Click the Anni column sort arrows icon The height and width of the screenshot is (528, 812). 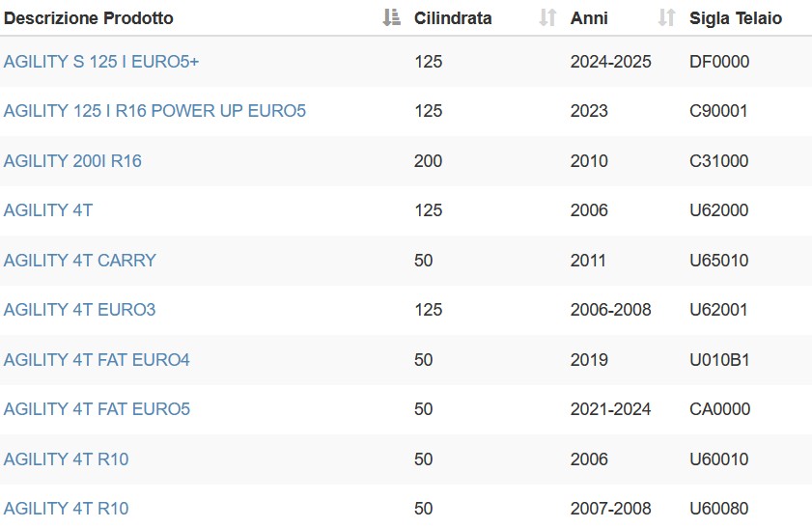(666, 17)
